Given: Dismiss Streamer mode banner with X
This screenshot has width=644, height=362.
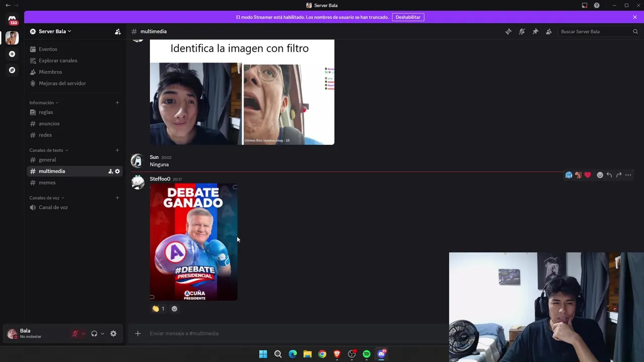Looking at the screenshot, I should pos(635,17).
